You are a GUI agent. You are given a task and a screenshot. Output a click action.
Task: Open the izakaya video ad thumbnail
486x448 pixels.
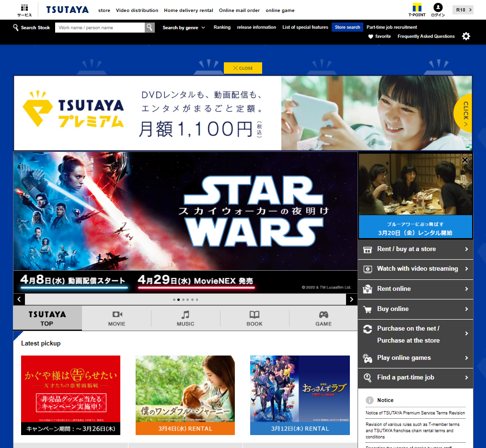coord(416,196)
